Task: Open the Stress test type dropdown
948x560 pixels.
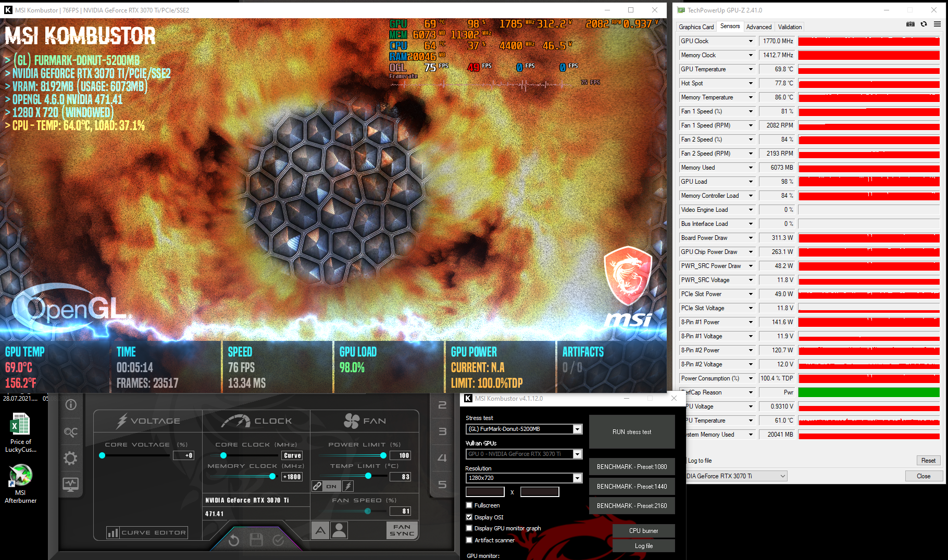Action: 524,429
